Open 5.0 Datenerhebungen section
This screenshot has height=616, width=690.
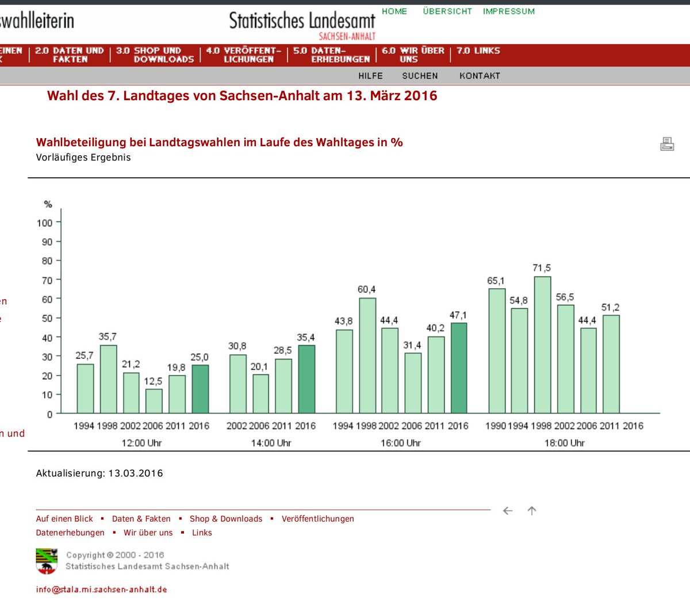pyautogui.click(x=332, y=54)
